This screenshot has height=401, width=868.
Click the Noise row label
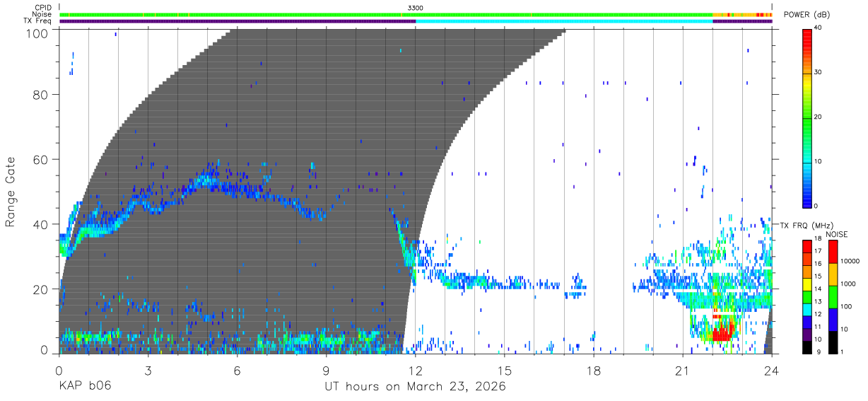point(41,14)
